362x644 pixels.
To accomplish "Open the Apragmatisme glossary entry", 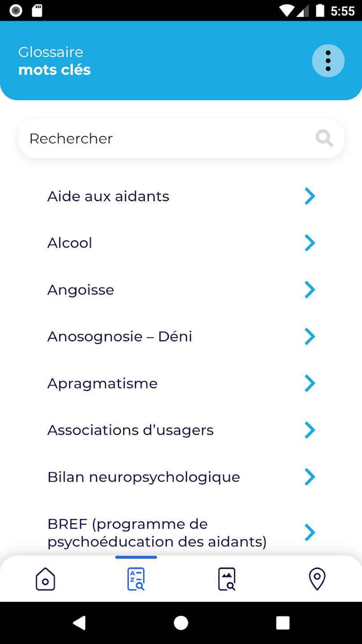I will tap(102, 383).
